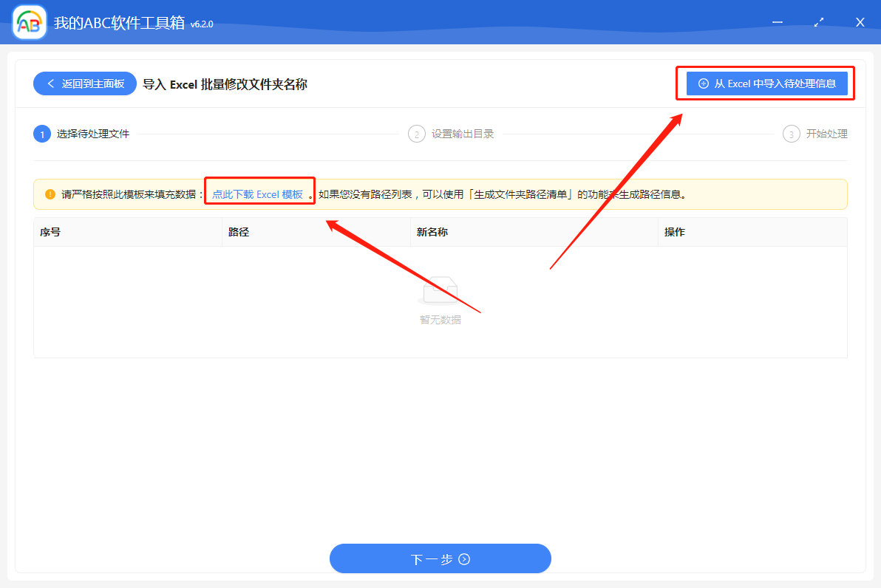Select step 2 circle 设置输出目录

[417, 134]
